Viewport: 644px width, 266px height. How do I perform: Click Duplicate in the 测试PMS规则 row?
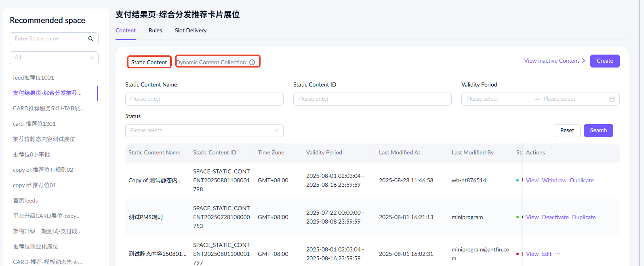pos(584,217)
